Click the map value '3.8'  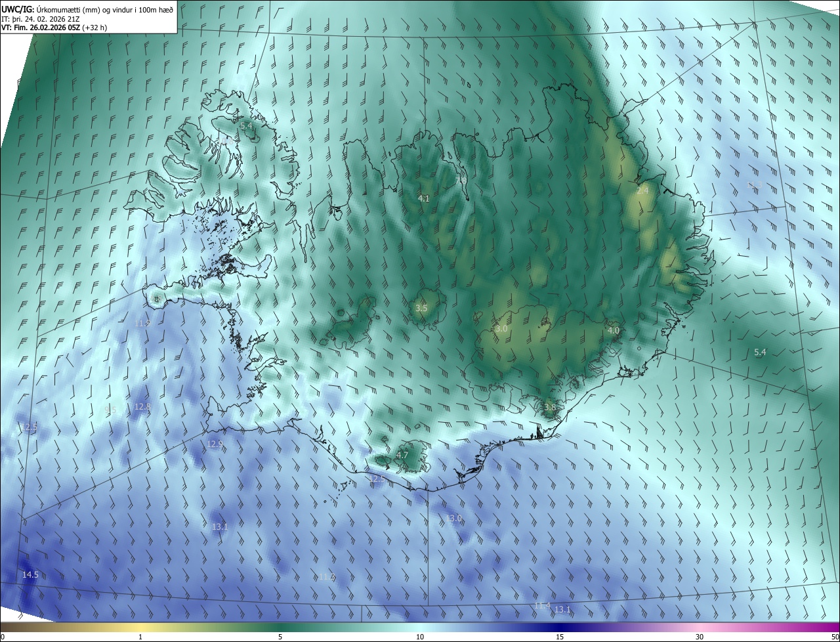[550, 407]
